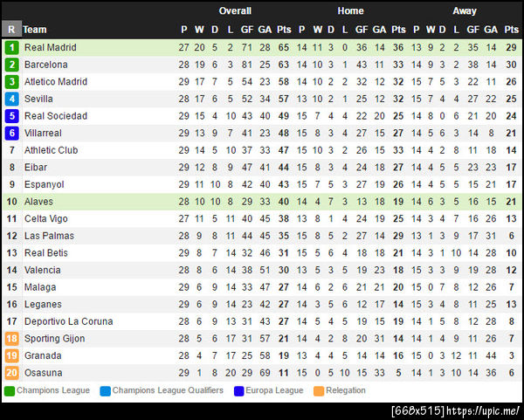
Task: Sort by the R rank column header
Action: 11,29
